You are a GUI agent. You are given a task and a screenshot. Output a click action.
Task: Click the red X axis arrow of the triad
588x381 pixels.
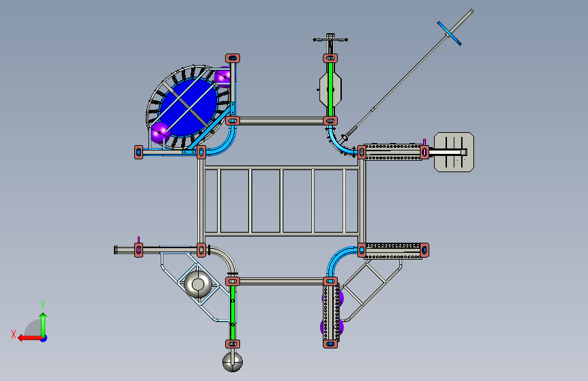tap(30, 338)
